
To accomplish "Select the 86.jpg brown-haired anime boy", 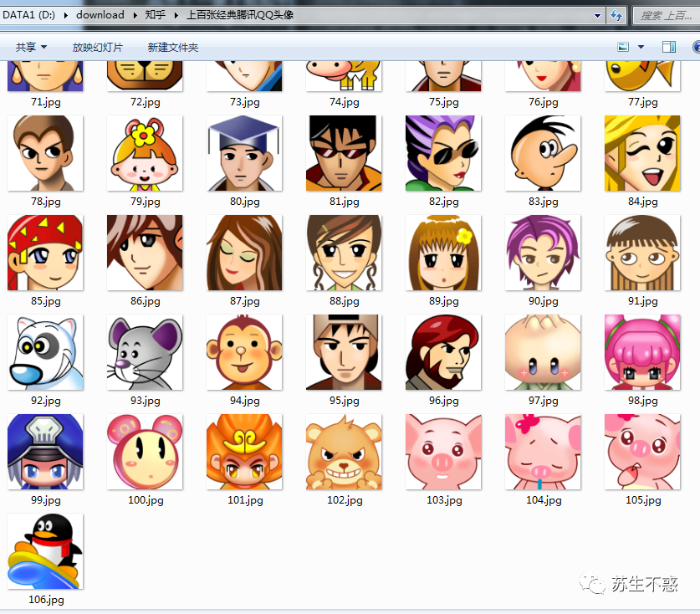I will (x=145, y=253).
